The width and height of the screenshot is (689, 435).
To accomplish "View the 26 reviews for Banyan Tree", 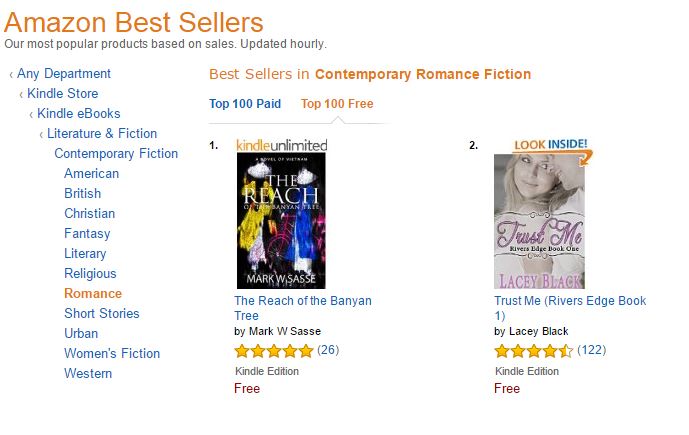I will [x=328, y=350].
